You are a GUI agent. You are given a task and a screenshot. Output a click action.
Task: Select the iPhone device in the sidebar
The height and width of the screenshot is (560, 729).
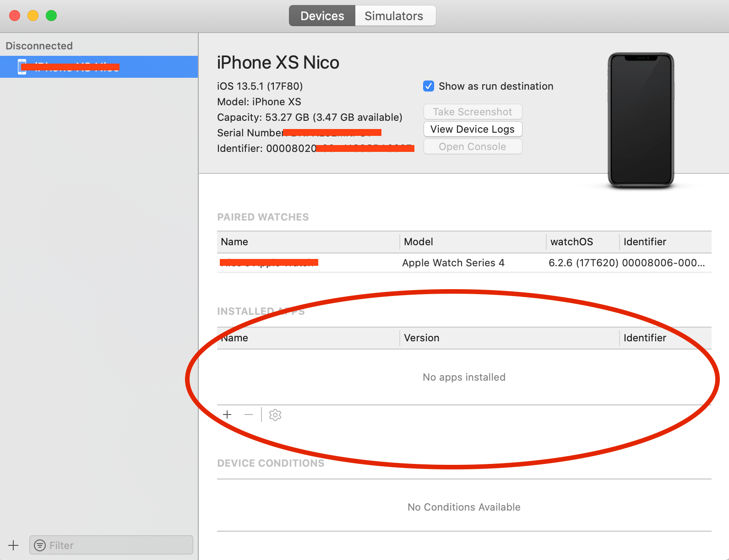99,67
